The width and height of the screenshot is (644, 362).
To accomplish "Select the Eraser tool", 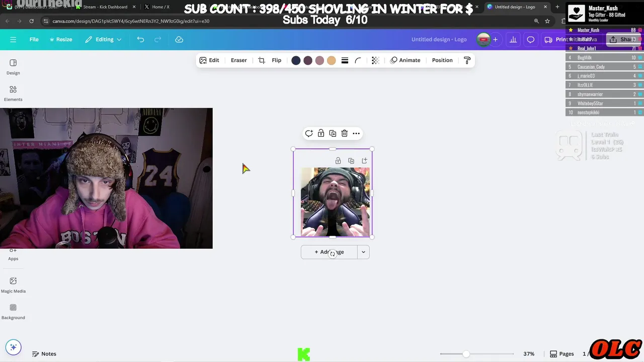I will click(x=238, y=60).
